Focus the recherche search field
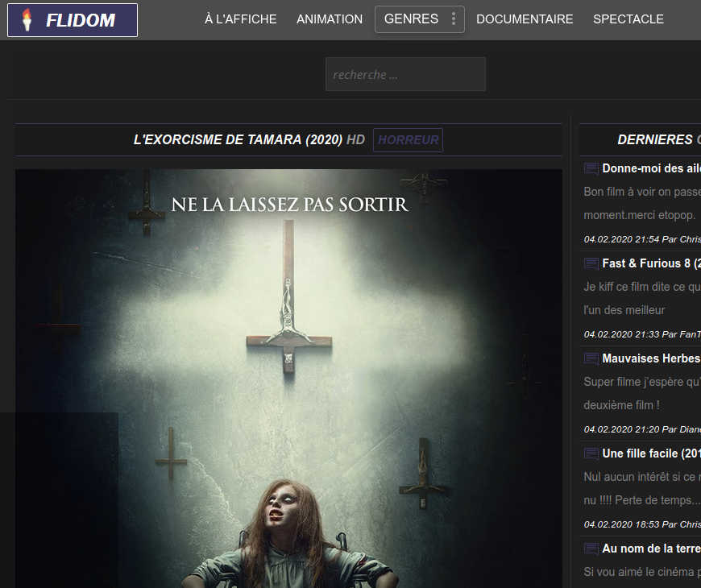Image resolution: width=701 pixels, height=588 pixels. 405,74
